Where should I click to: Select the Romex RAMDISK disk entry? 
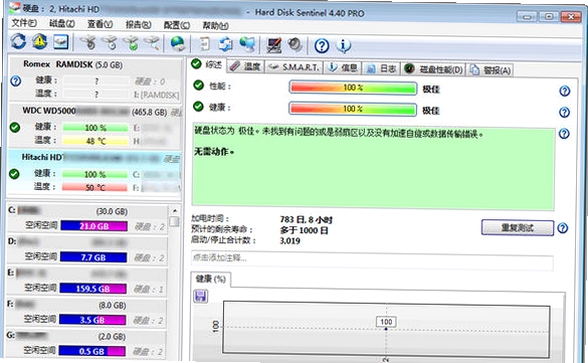[95, 79]
